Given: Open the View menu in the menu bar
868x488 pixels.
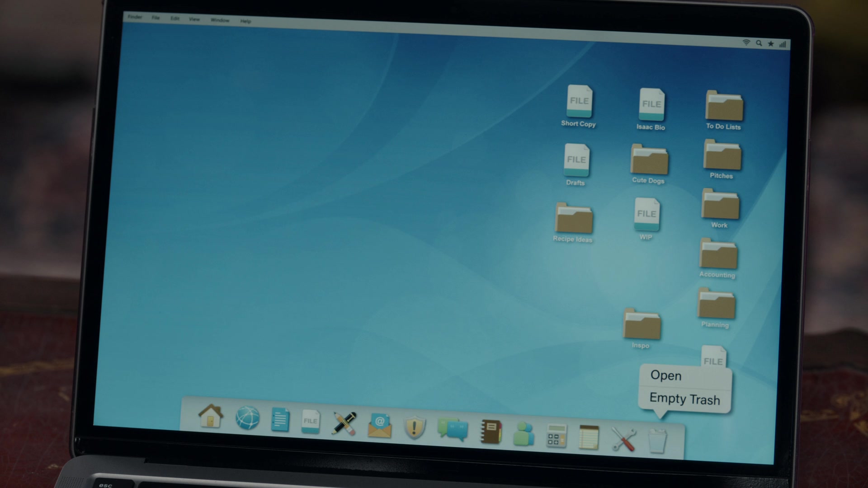Looking at the screenshot, I should click(x=194, y=19).
